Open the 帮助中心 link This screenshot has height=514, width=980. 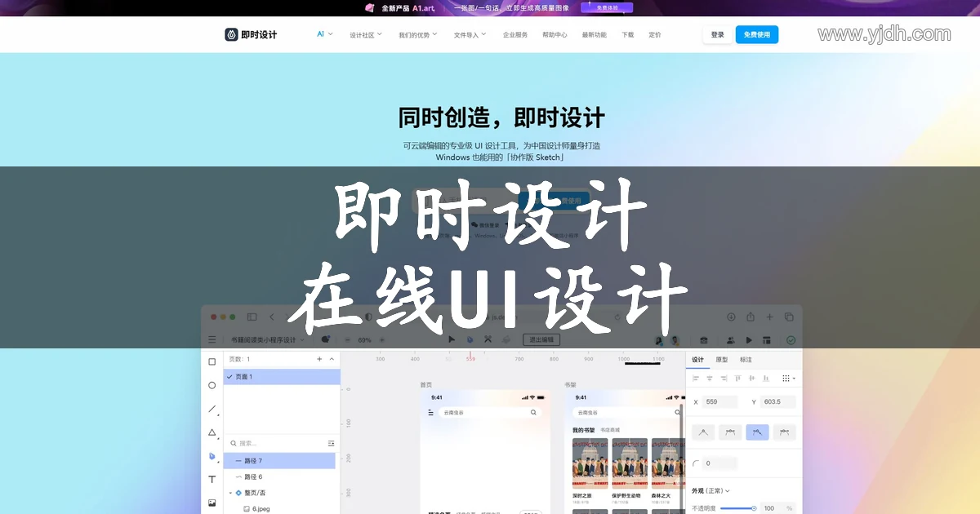(555, 35)
